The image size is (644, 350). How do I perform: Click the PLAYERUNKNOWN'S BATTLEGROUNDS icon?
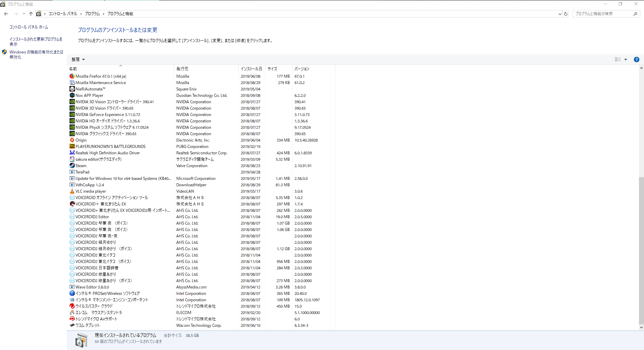72,147
